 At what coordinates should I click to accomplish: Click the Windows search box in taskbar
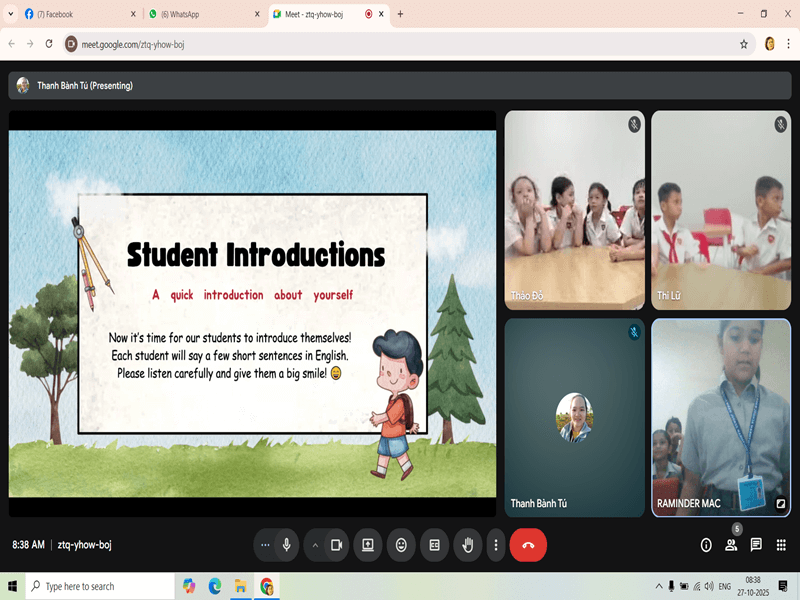(100, 586)
